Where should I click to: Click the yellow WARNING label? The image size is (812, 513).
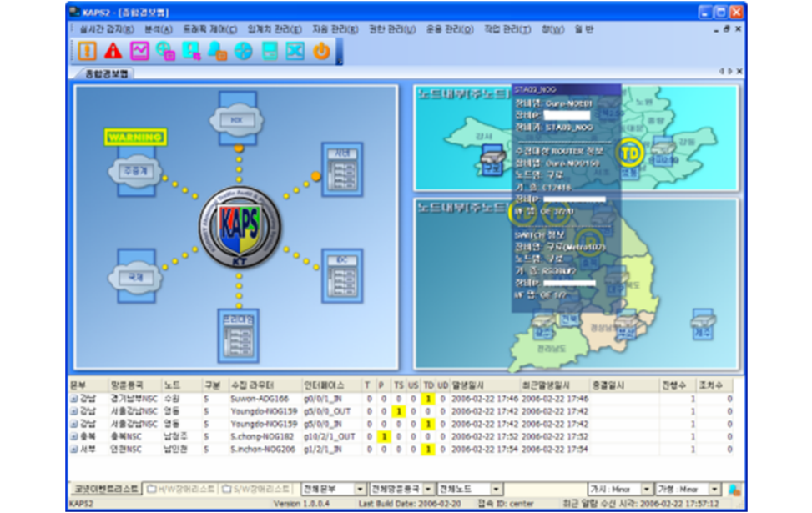(x=135, y=136)
